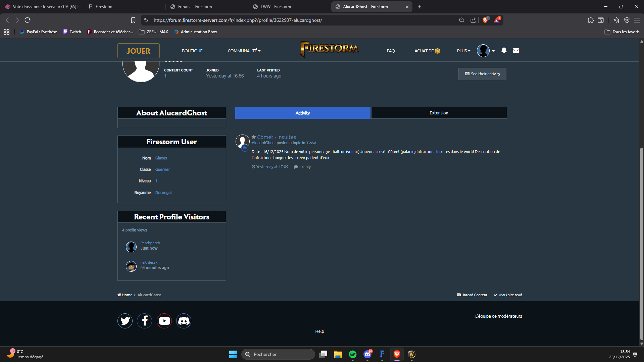Screen dimensions: 644x362
Task: Open the YouTube social link icon
Action: 164,321
